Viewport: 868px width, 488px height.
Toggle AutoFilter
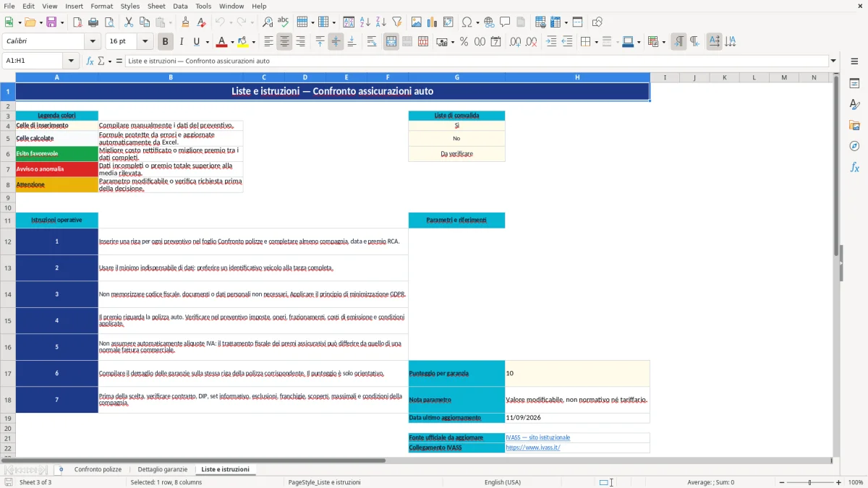pyautogui.click(x=396, y=22)
